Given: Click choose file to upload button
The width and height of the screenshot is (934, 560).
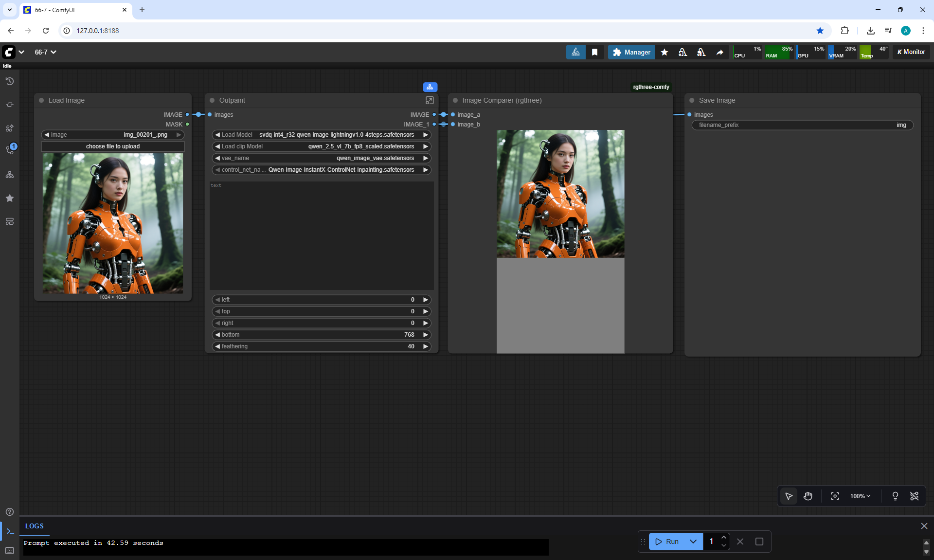Looking at the screenshot, I should 113,146.
